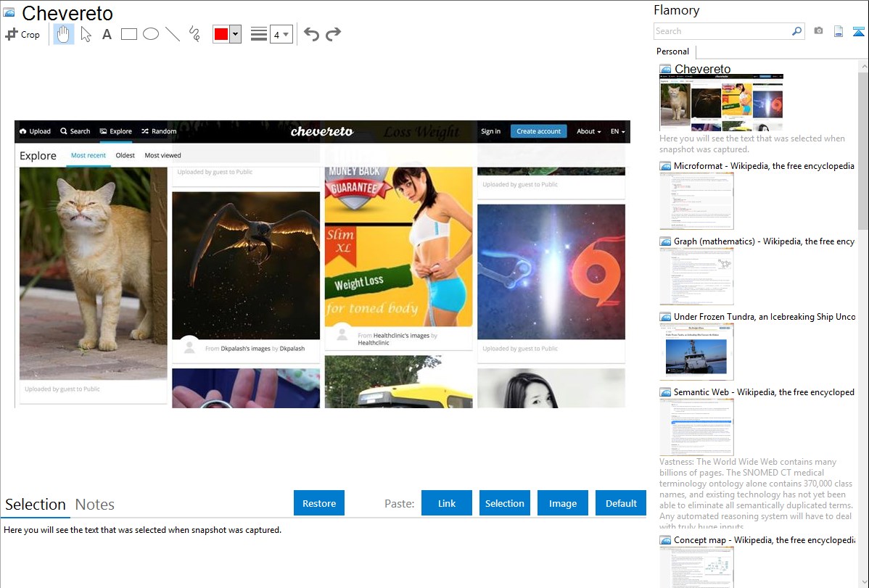The height and width of the screenshot is (588, 869).
Task: Click the document page icon in Flamory header
Action: coord(839,31)
